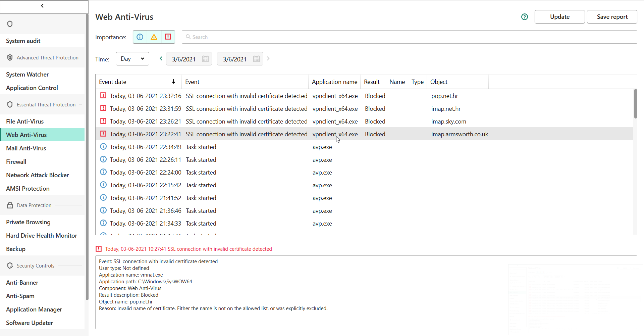Toggle the critical importance filter
The height and width of the screenshot is (336, 644).
point(168,37)
